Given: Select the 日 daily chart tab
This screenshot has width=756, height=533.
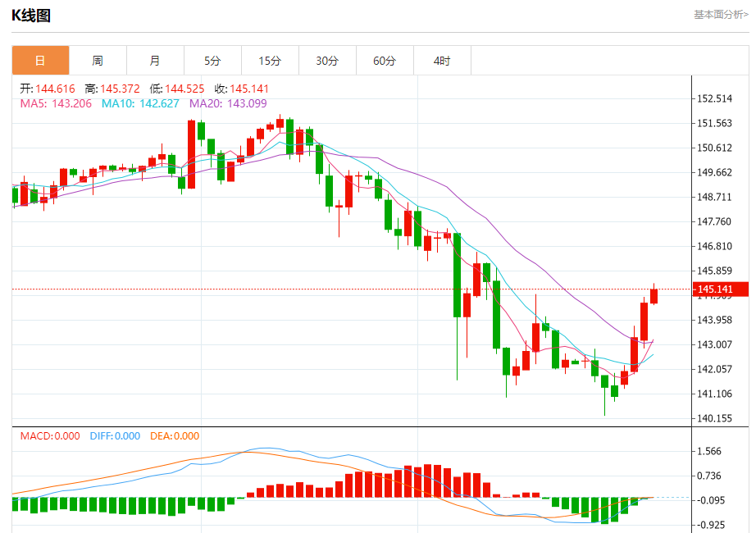Looking at the screenshot, I should [x=40, y=61].
